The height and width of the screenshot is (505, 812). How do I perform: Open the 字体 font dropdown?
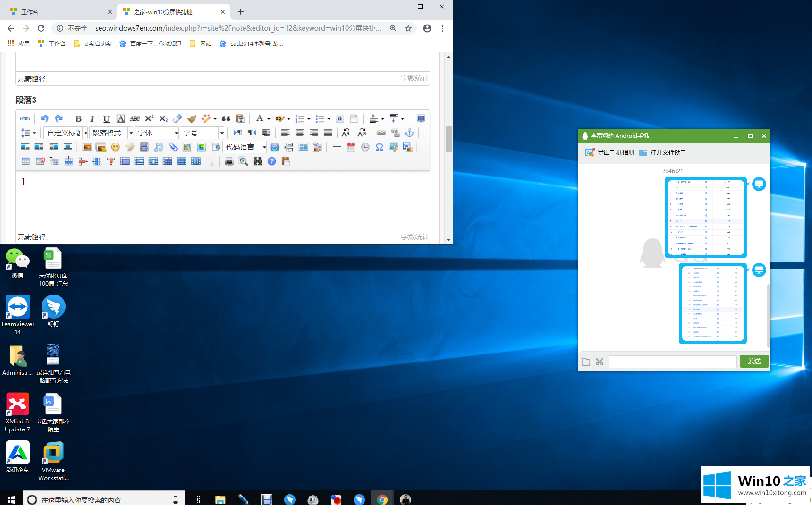[157, 133]
